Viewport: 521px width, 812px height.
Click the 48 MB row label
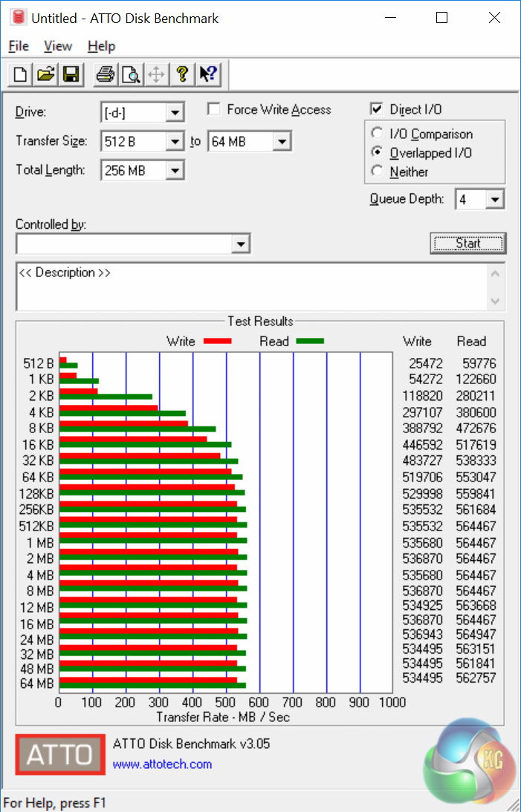(36, 669)
